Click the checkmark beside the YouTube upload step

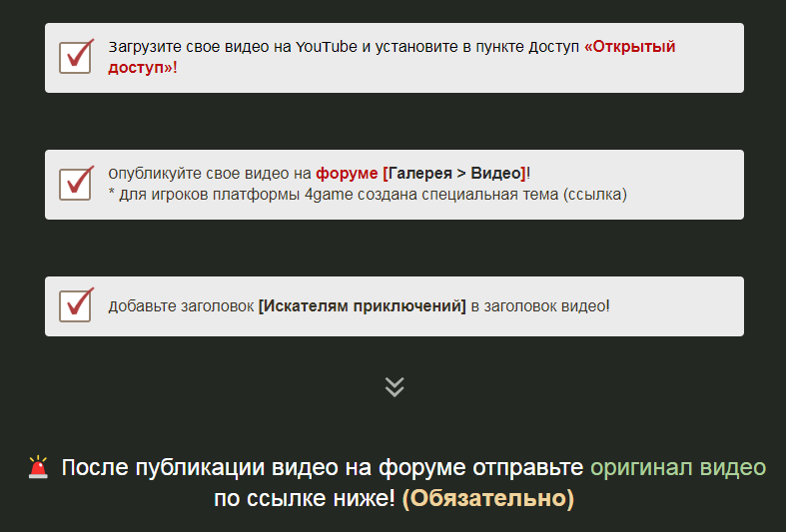point(76,57)
